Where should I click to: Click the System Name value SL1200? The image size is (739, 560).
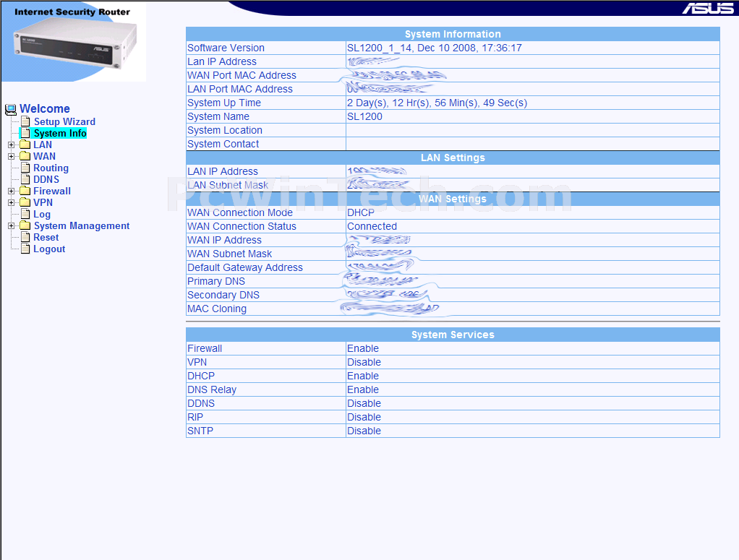coord(364,117)
